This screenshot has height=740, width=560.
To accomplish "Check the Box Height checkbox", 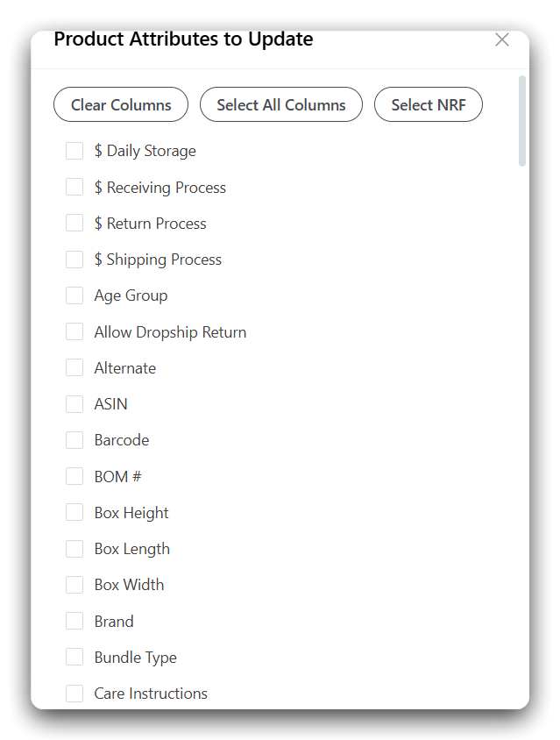I will point(74,512).
